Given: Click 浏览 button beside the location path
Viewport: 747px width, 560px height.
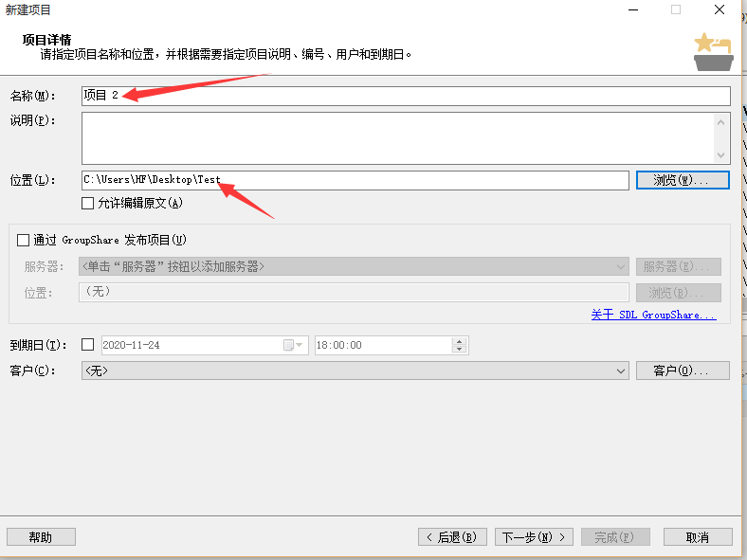Looking at the screenshot, I should pyautogui.click(x=682, y=180).
